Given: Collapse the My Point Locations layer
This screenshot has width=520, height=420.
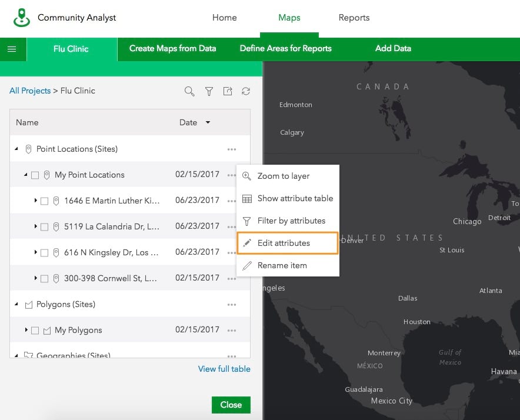Looking at the screenshot, I should click(25, 175).
